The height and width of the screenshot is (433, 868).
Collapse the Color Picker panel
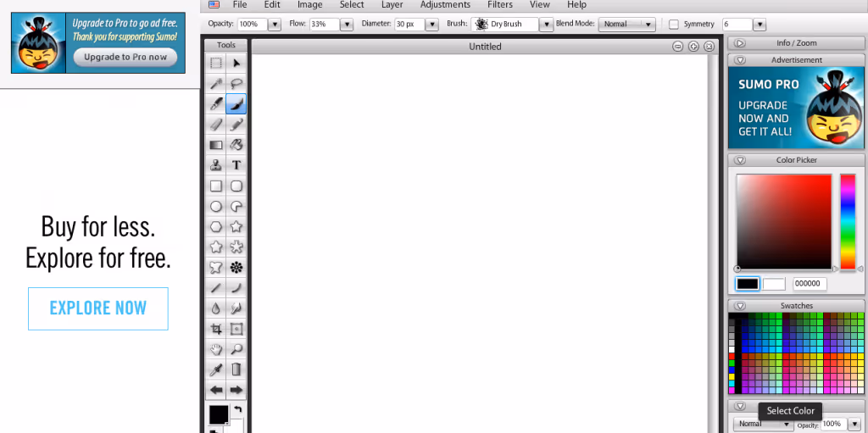(741, 160)
